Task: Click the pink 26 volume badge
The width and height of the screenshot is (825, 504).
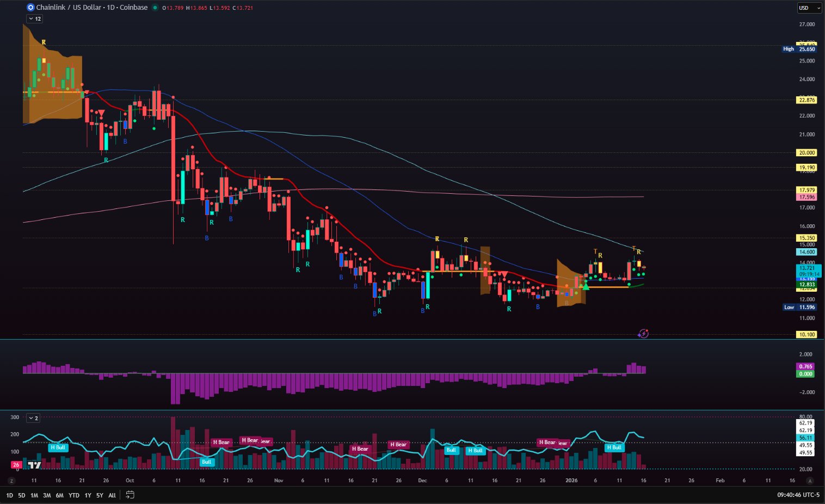Action: [x=16, y=465]
